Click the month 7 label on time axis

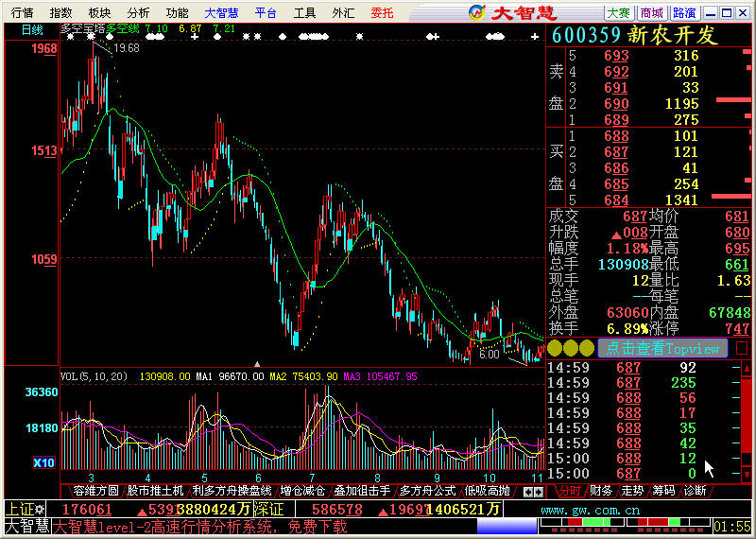point(313,478)
